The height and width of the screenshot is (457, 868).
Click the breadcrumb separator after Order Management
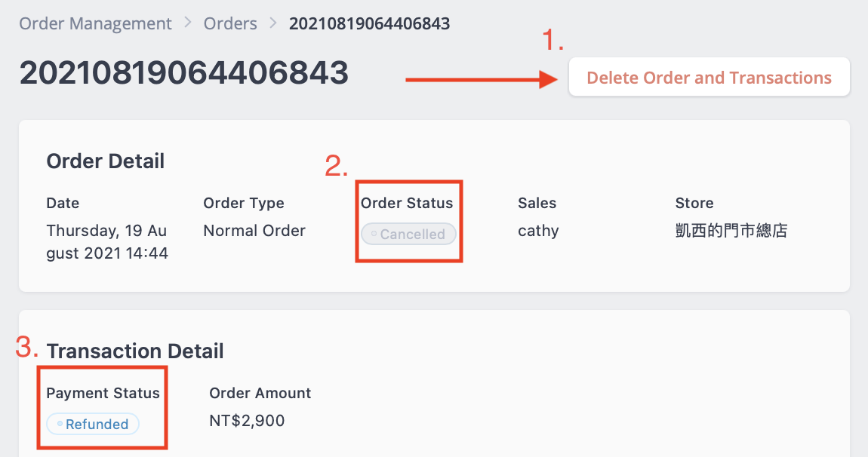tap(187, 23)
